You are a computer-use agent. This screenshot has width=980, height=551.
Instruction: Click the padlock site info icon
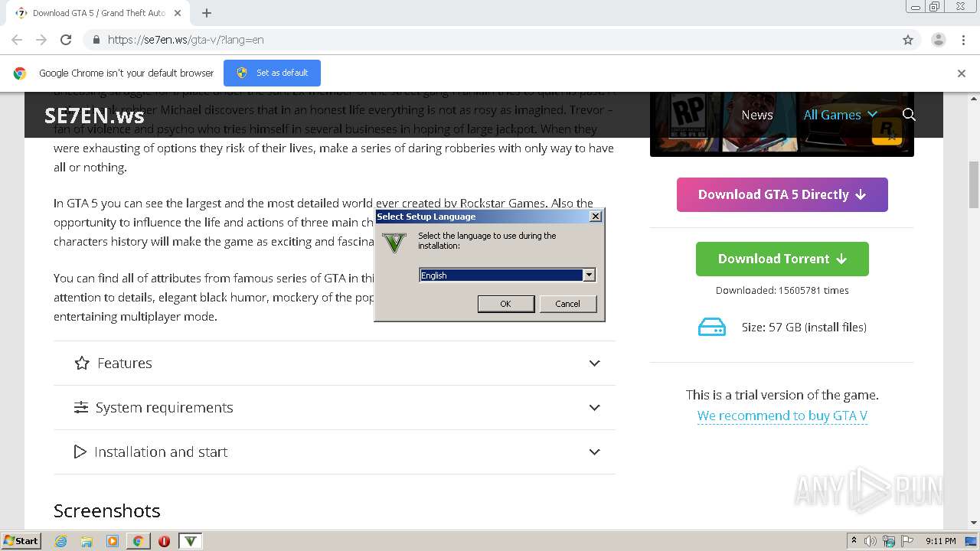(x=96, y=40)
